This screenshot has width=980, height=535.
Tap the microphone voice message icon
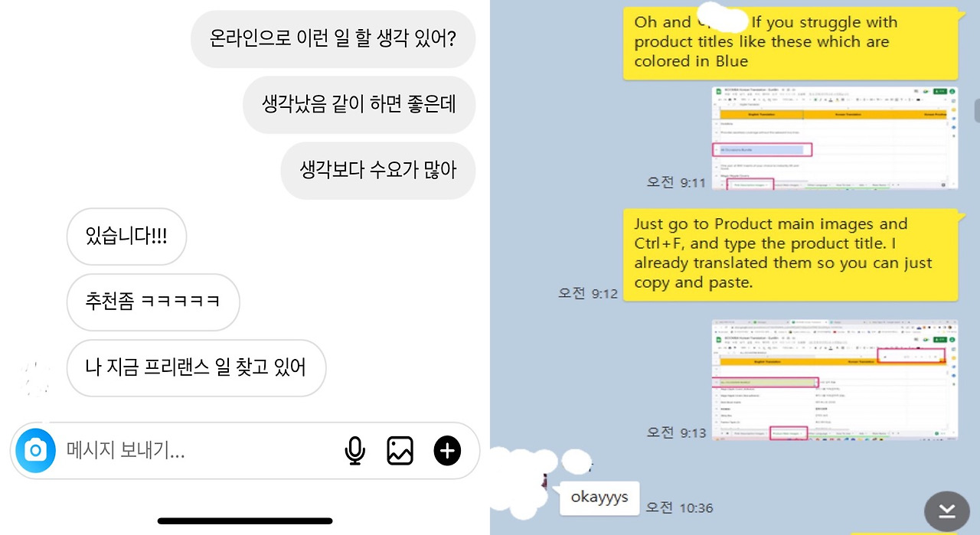point(354,451)
